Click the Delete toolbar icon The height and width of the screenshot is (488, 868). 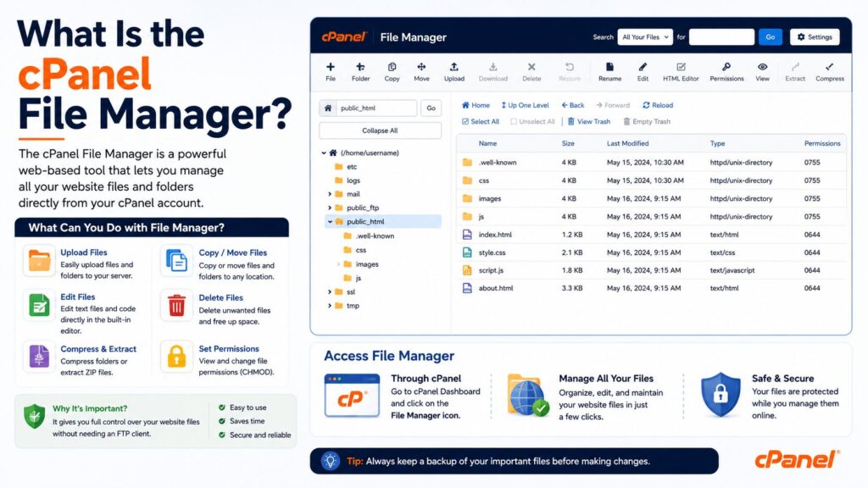[531, 67]
